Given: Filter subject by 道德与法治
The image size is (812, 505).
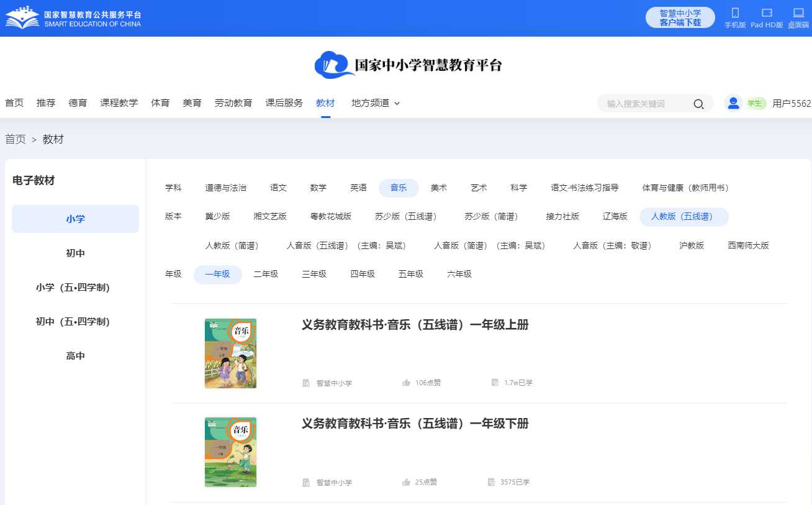Looking at the screenshot, I should point(225,188).
